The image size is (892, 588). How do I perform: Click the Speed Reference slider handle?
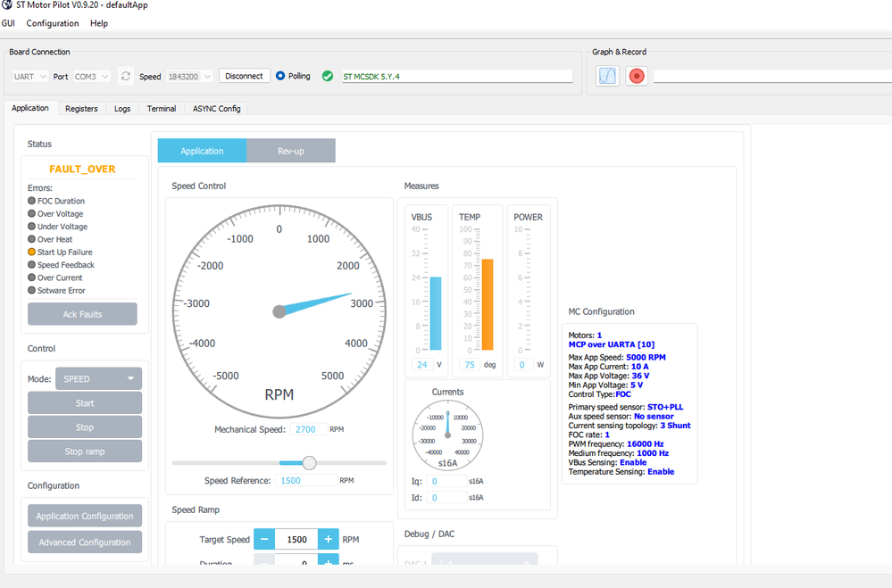click(309, 463)
